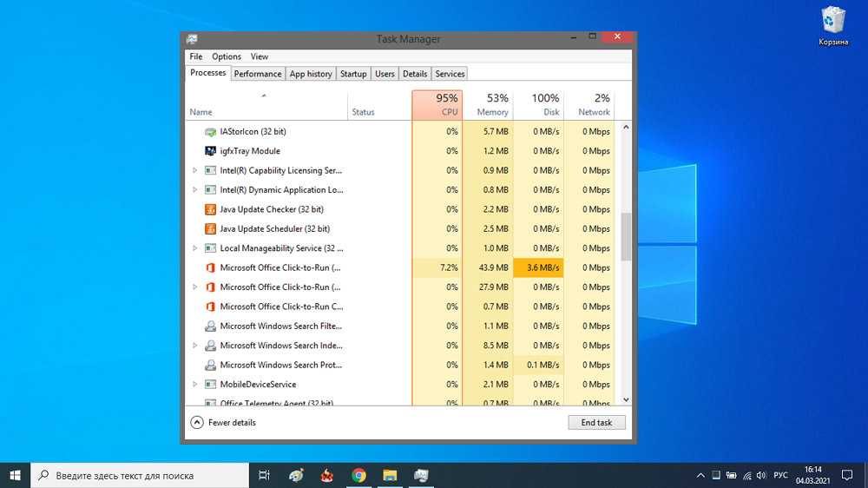This screenshot has width=868, height=488.
Task: Open the Windows Start menu
Action: click(x=15, y=475)
